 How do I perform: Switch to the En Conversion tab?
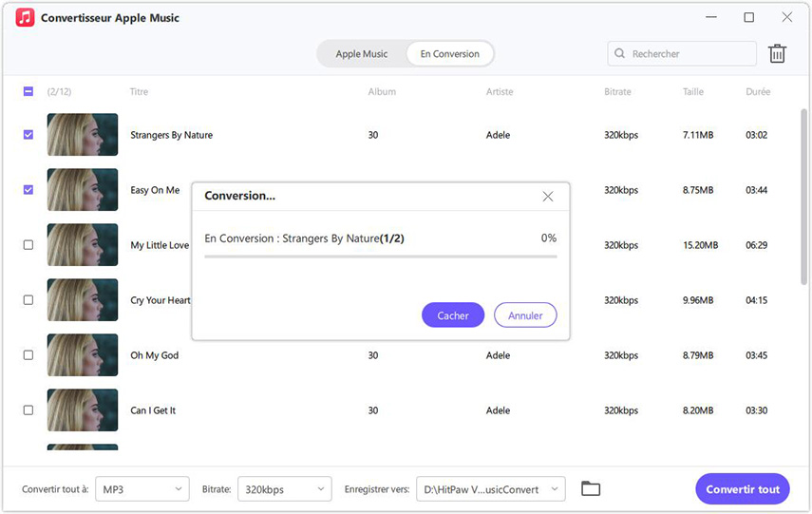tap(449, 54)
